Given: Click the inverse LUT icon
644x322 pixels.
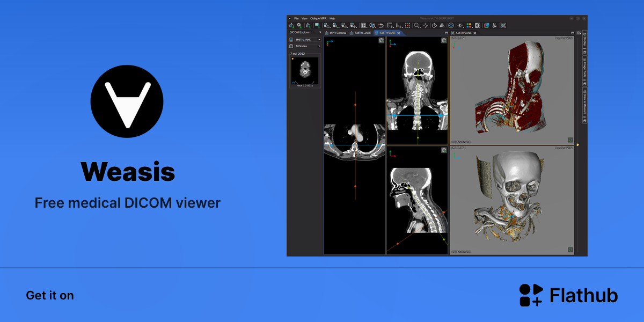Looking at the screenshot, I should 478,25.
